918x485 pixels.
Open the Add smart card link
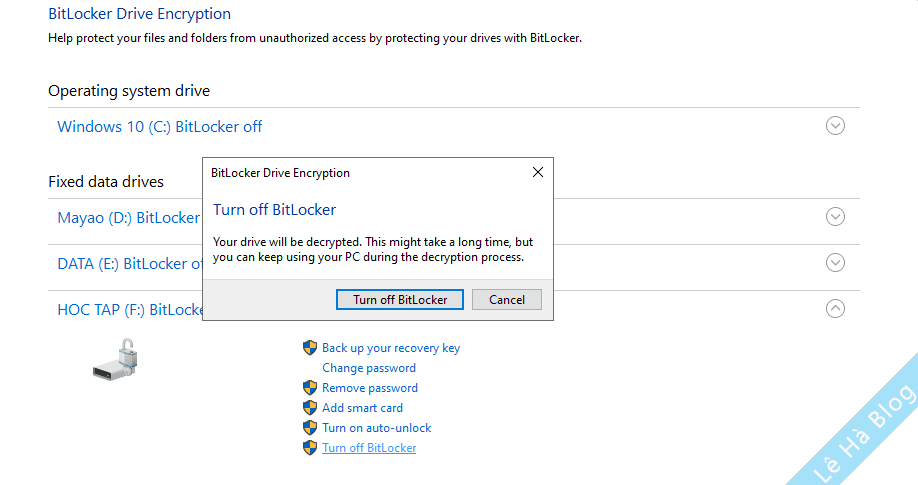(362, 408)
